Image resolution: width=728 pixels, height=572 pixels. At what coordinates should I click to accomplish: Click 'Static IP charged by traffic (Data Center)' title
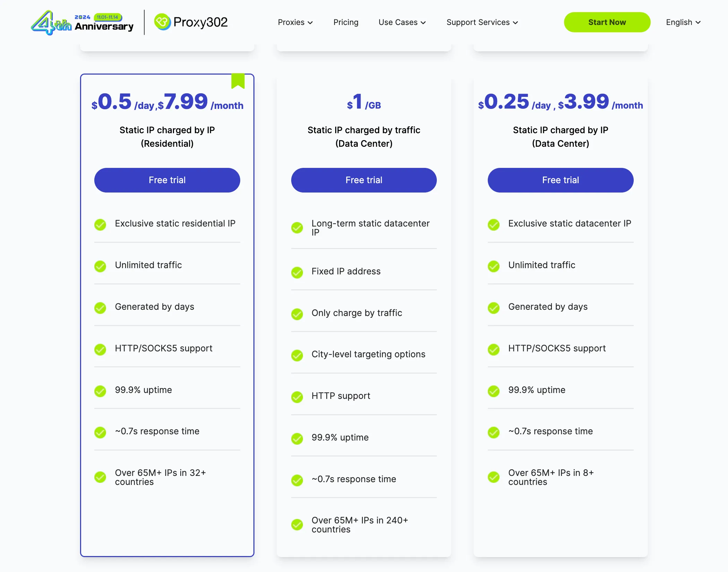[x=364, y=137]
